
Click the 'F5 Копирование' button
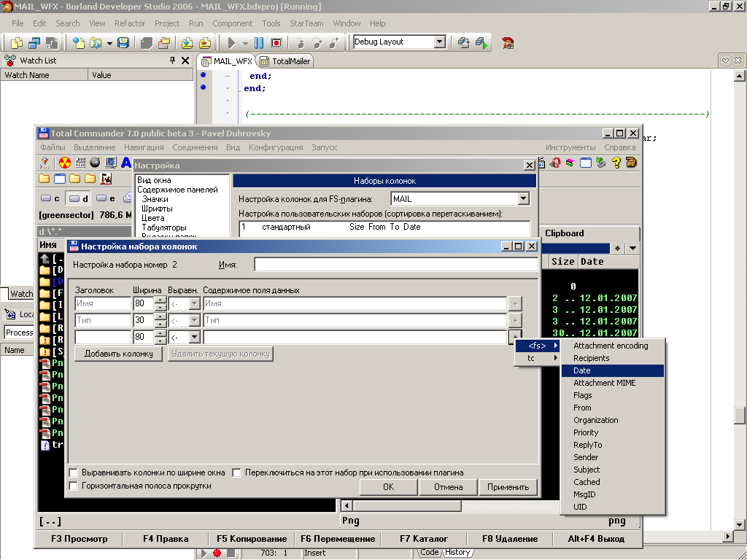[x=252, y=539]
